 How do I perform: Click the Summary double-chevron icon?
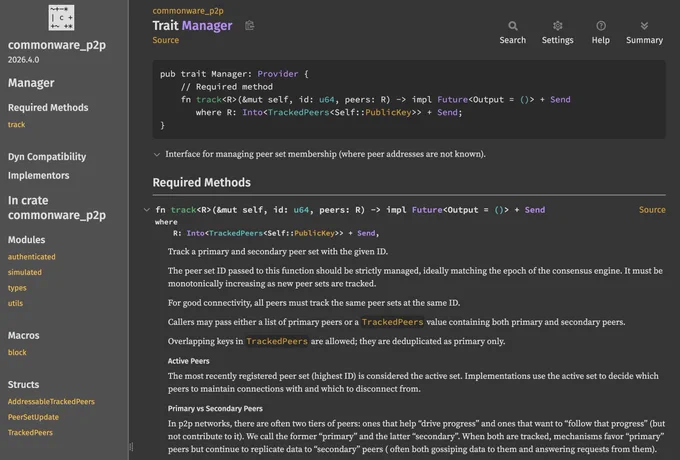(644, 26)
